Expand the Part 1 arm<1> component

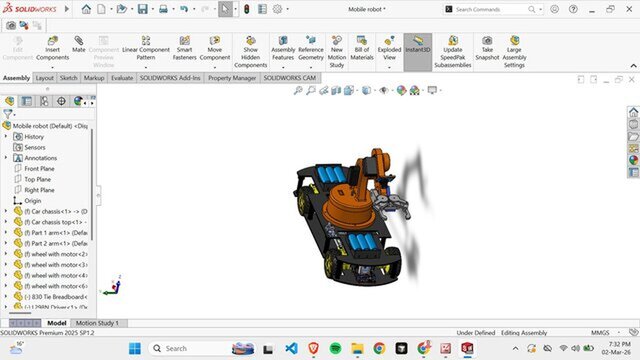click(6, 232)
